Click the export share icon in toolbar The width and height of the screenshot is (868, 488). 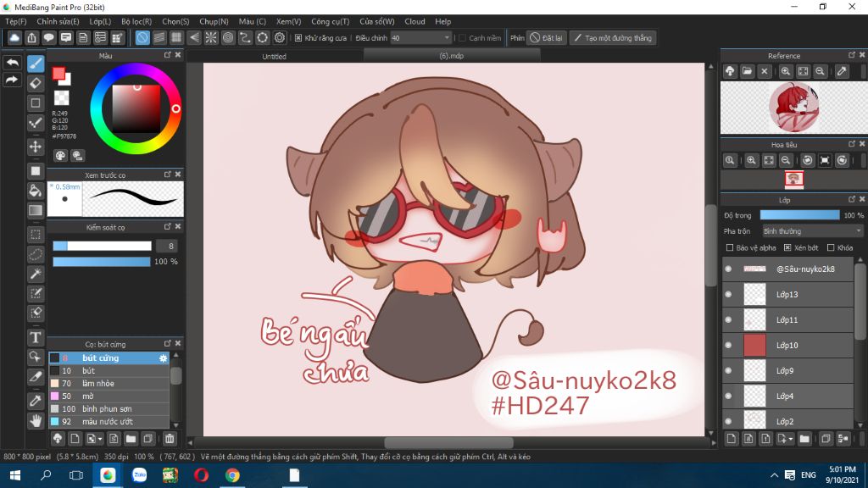31,37
